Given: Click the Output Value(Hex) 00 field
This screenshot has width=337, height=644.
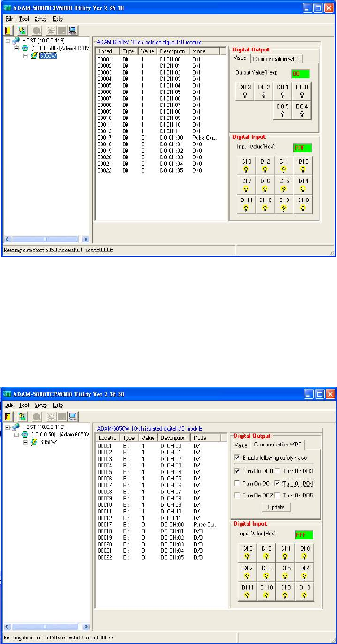Looking at the screenshot, I should [x=300, y=74].
